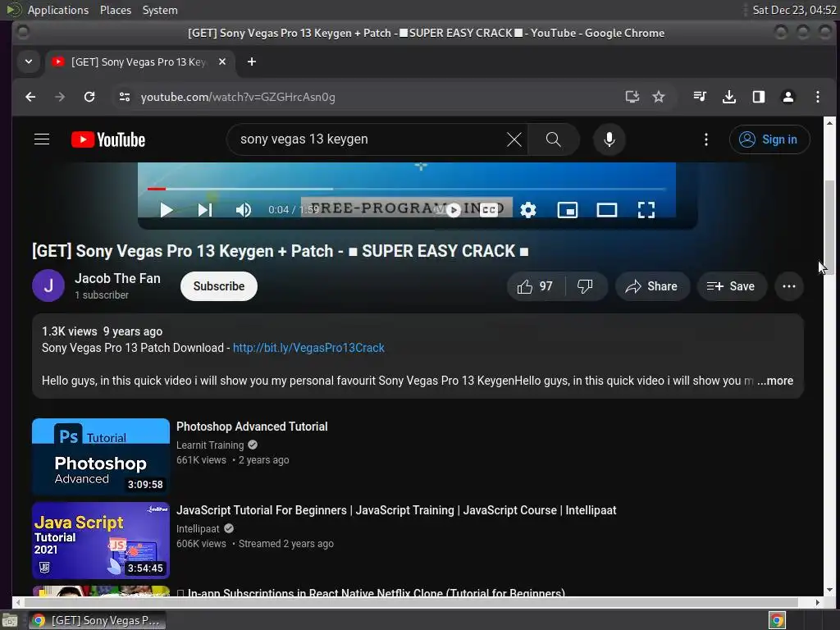Save video to a playlist
This screenshot has height=630, width=840.
[x=731, y=286]
